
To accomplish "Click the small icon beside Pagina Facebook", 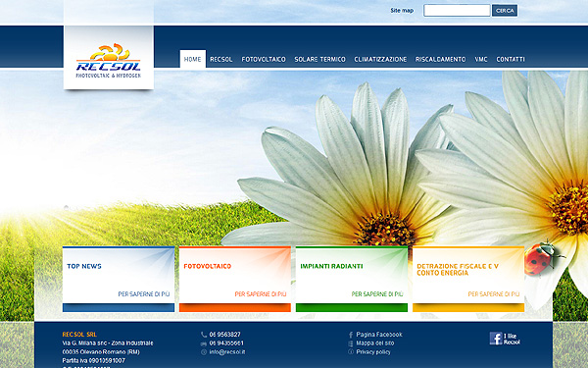I will [x=351, y=335].
